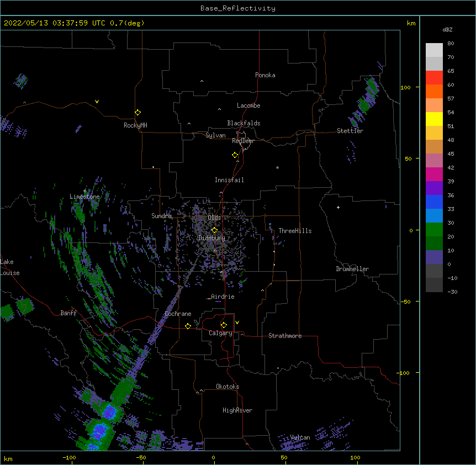Click the HighRiver label
This screenshot has height=465, width=476.
click(237, 410)
